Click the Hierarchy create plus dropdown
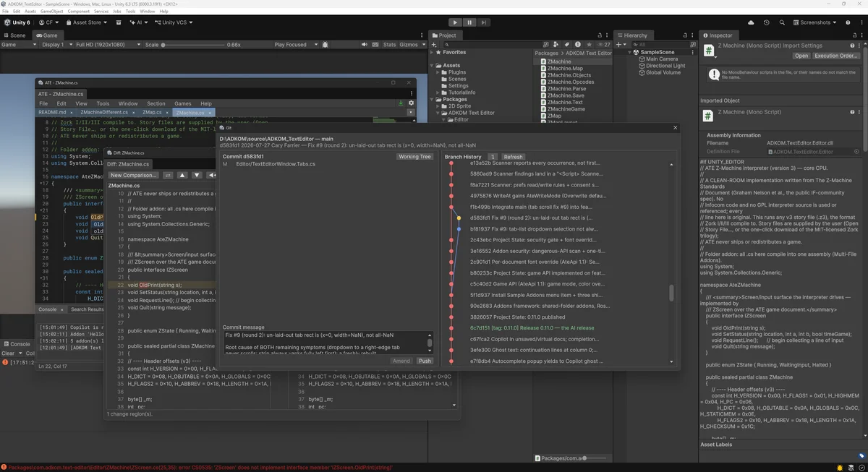868x472 pixels. pos(621,45)
